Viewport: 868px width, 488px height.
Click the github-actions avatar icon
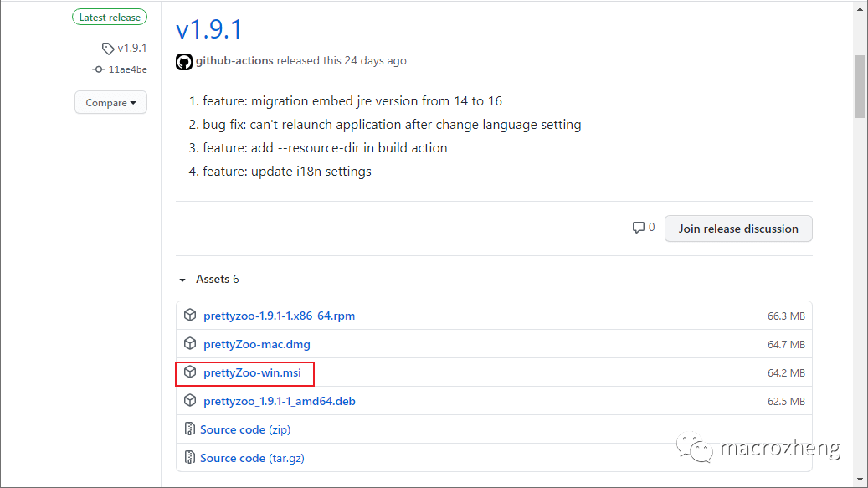[184, 61]
